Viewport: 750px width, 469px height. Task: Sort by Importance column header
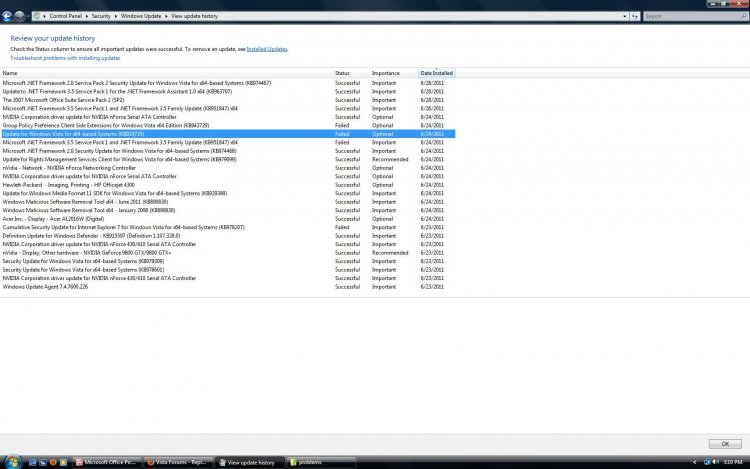tap(394, 73)
